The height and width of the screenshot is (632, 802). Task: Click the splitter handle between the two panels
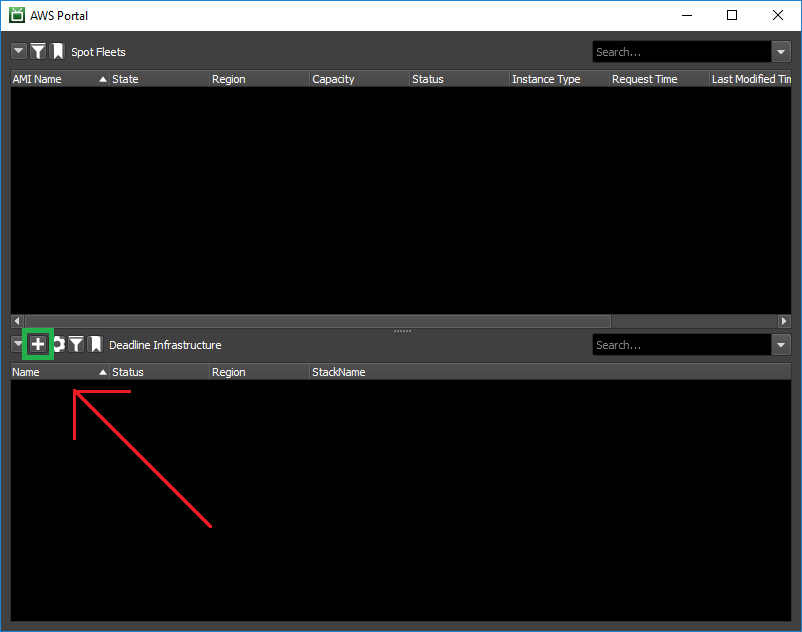(x=401, y=330)
